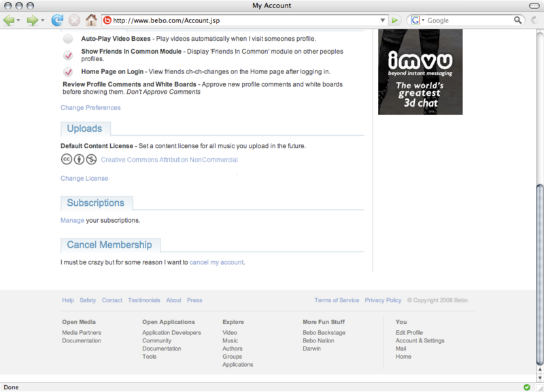This screenshot has height=392, width=544.
Task: Click the Attribution person license icon
Action: [79, 159]
